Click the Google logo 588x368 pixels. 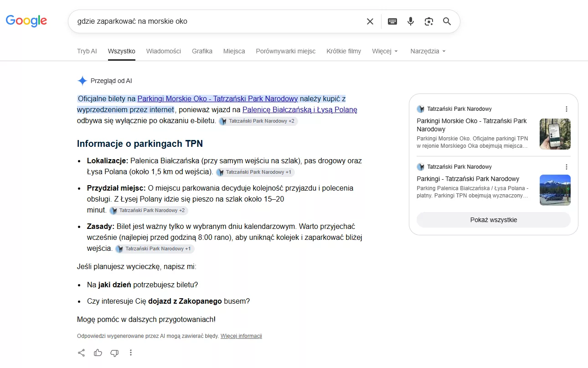coord(26,21)
